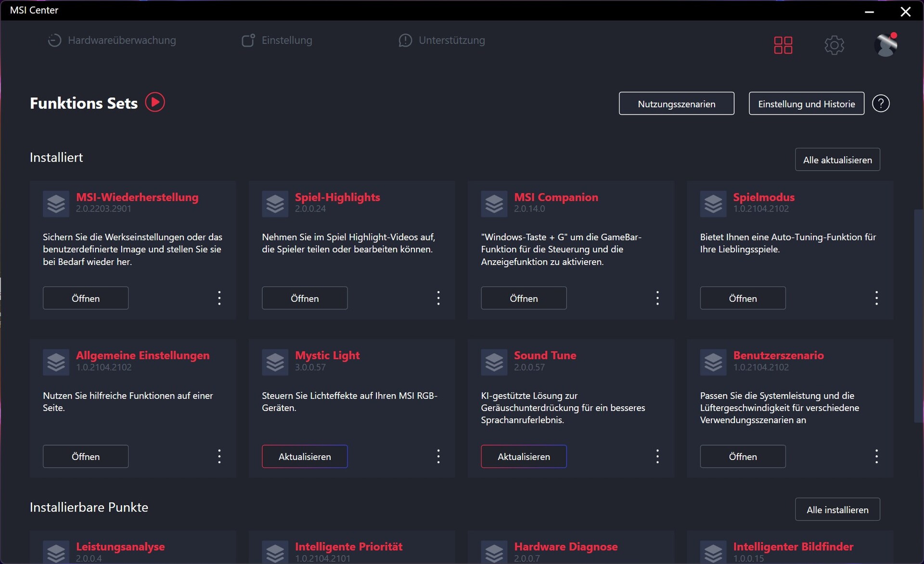Click the Mystic Light stack icon
924x564 pixels.
tap(275, 362)
